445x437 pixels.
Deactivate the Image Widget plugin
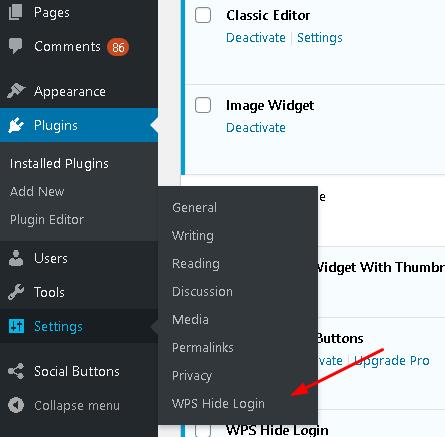click(256, 128)
